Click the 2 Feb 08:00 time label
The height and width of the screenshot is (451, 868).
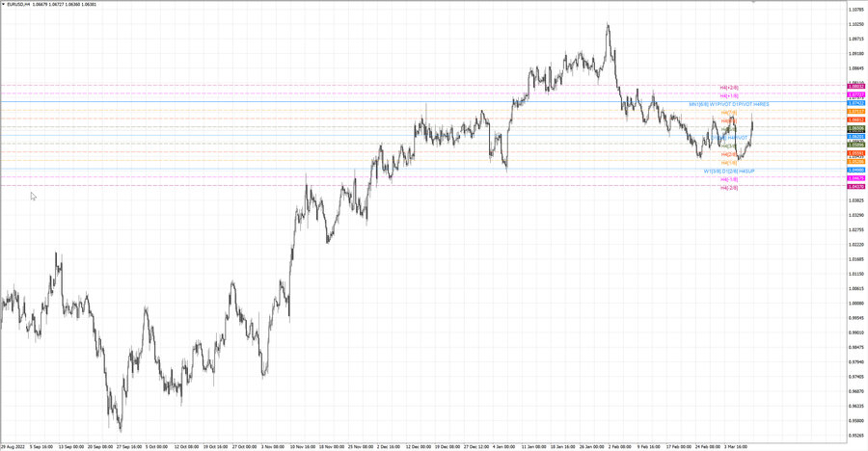(x=619, y=446)
